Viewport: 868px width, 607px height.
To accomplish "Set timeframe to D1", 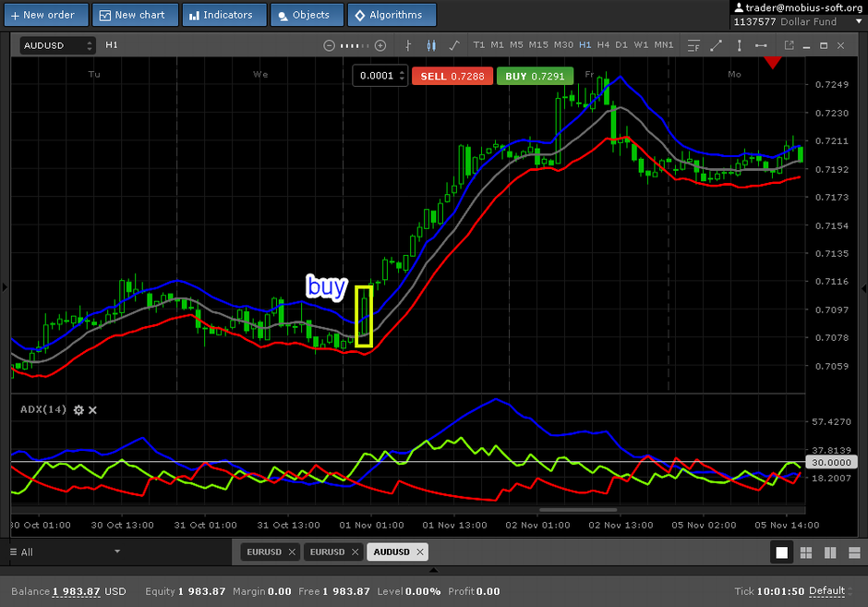I will 621,45.
